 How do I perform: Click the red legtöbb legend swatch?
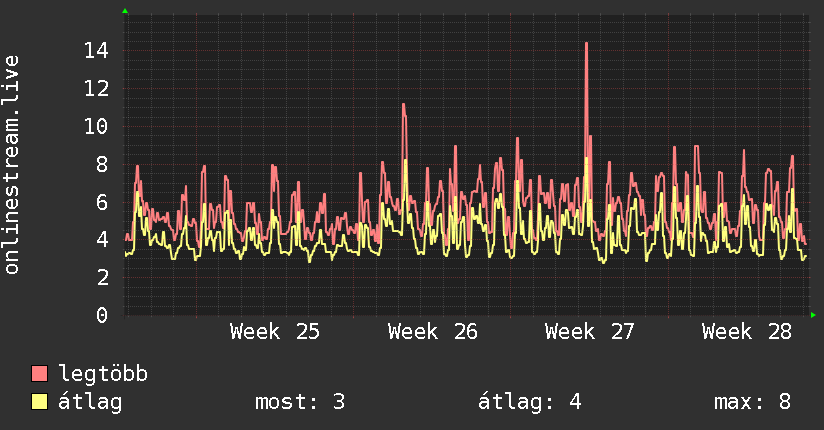pos(39,373)
